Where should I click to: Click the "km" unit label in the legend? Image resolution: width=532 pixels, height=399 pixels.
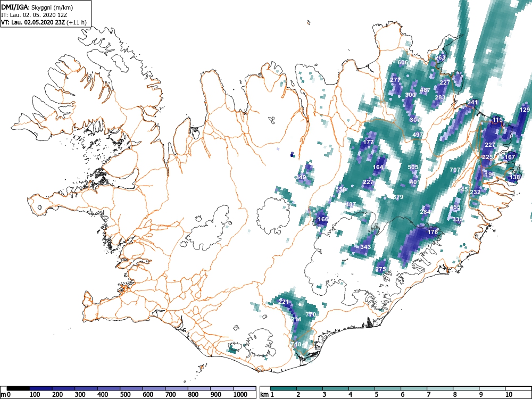[x=264, y=395]
